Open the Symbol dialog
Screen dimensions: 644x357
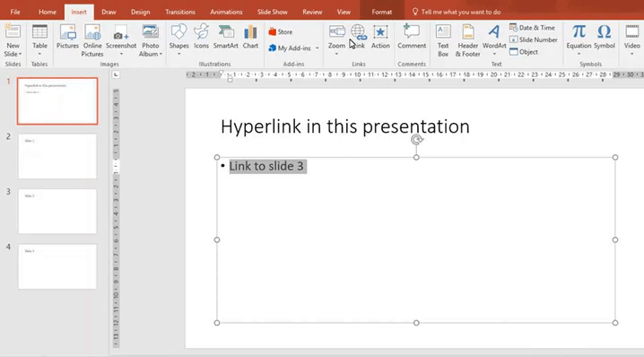point(605,37)
